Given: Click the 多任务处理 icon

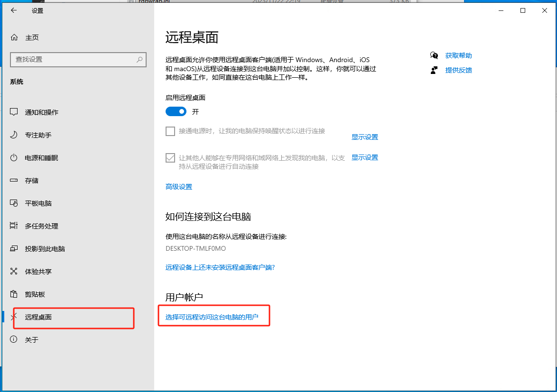Looking at the screenshot, I should (14, 226).
